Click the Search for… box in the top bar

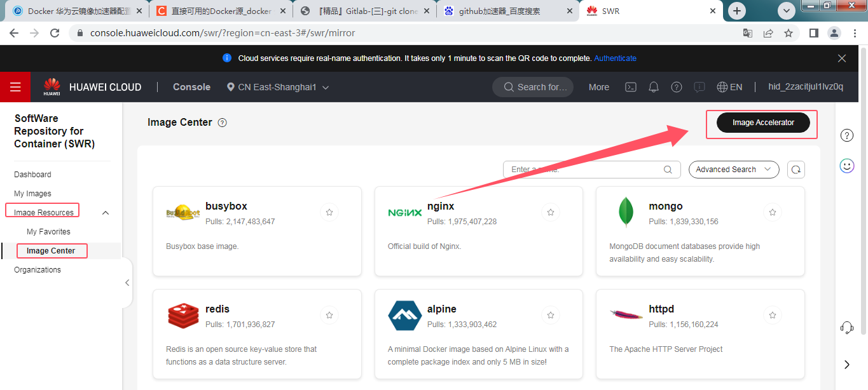[533, 87]
